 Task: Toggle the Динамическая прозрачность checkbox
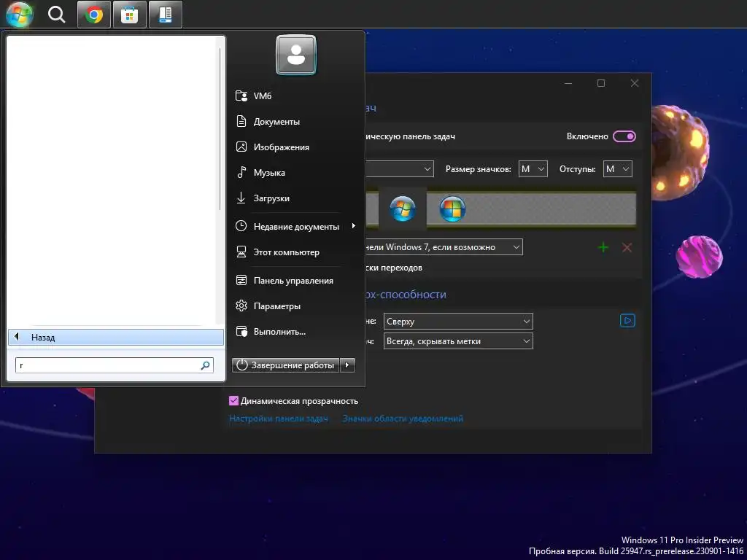[233, 401]
